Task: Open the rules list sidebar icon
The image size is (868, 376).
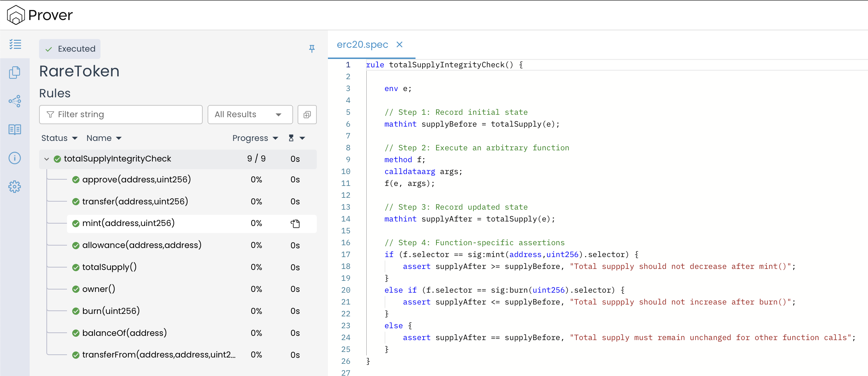Action: coord(15,44)
